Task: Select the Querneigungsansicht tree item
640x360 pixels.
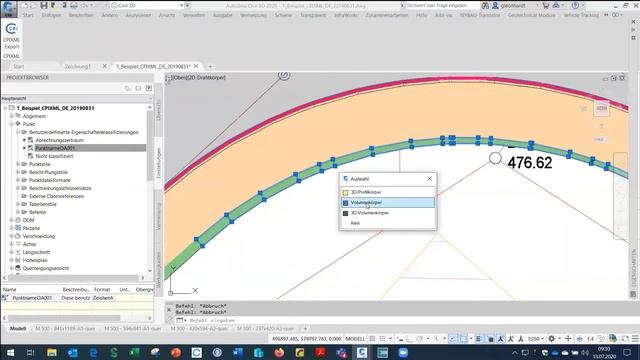Action: coord(46,268)
